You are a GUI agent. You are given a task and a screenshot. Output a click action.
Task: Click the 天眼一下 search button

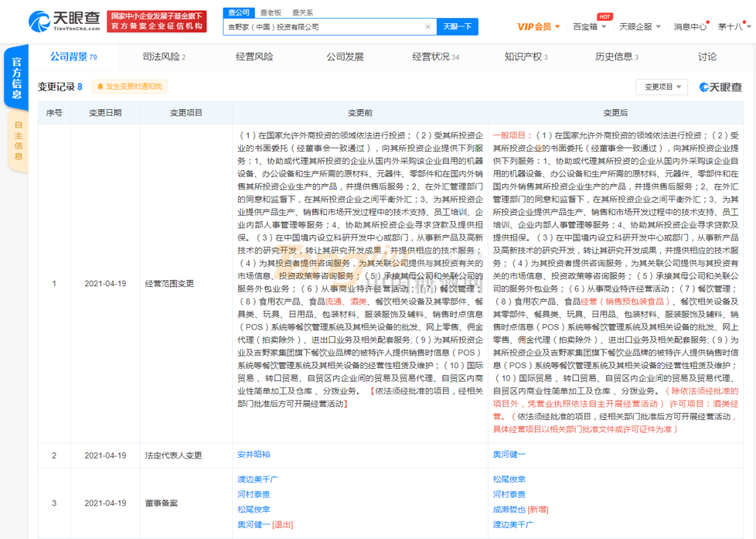pyautogui.click(x=457, y=27)
